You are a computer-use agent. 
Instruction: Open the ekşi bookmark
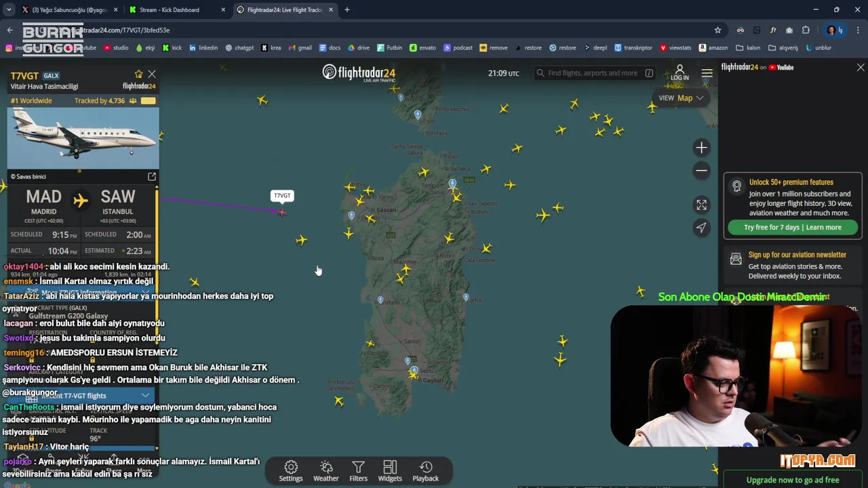click(146, 47)
